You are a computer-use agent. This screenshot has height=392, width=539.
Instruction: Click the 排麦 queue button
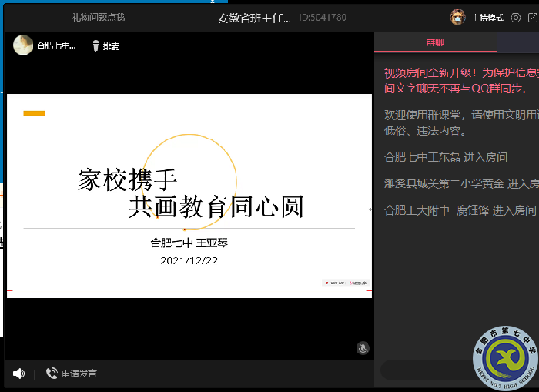111,46
